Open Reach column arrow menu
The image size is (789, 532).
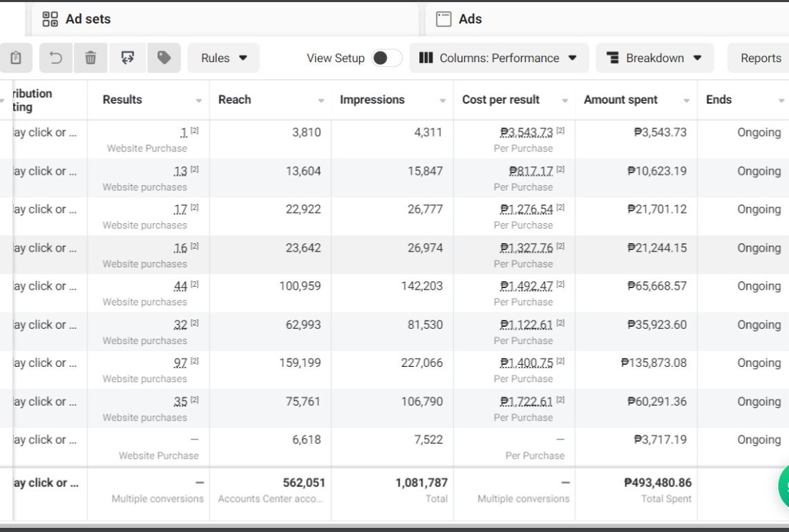click(321, 101)
